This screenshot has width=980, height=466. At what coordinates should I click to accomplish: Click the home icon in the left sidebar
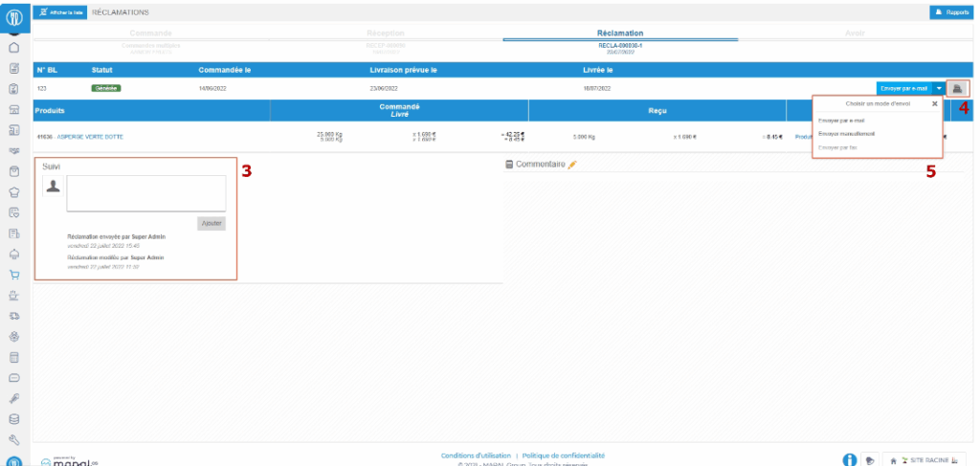(x=14, y=47)
